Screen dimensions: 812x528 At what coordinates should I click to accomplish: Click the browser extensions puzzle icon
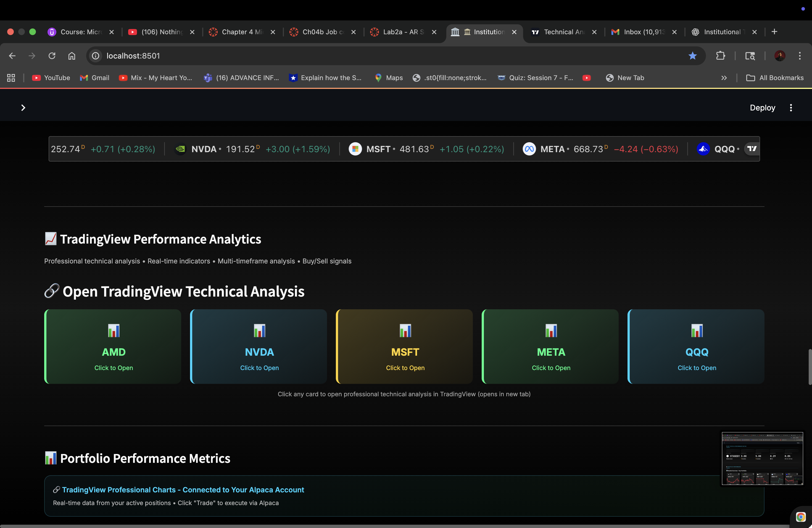[x=721, y=56]
